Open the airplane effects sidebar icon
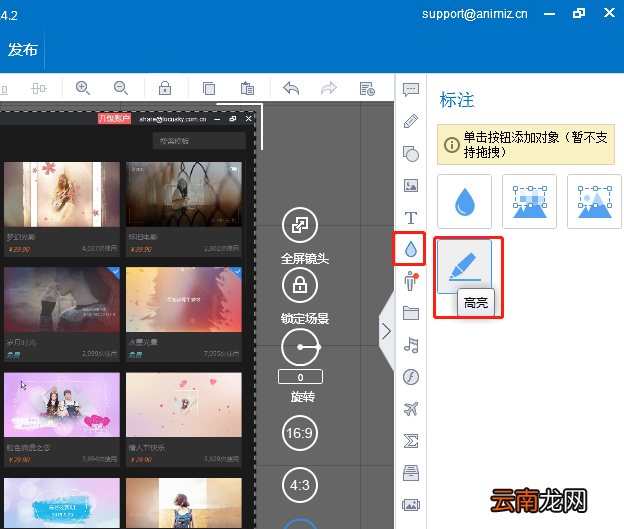 [411, 409]
